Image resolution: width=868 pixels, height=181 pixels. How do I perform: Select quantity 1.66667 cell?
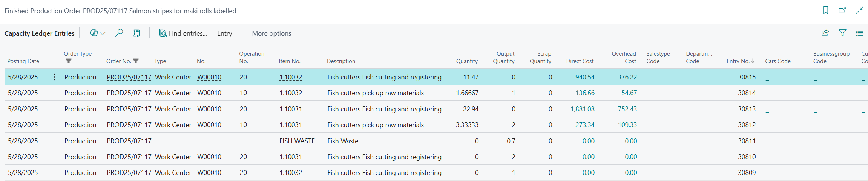(x=467, y=93)
